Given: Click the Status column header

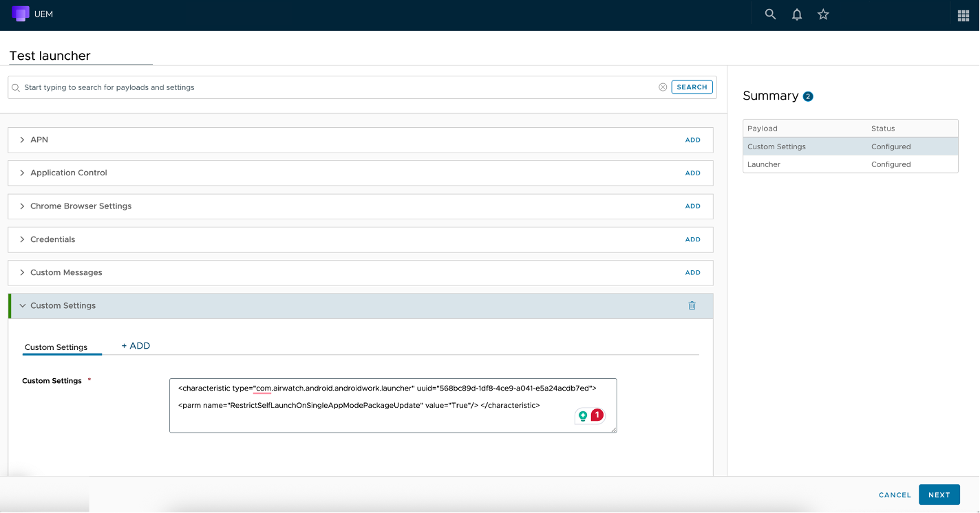Looking at the screenshot, I should tap(883, 129).
